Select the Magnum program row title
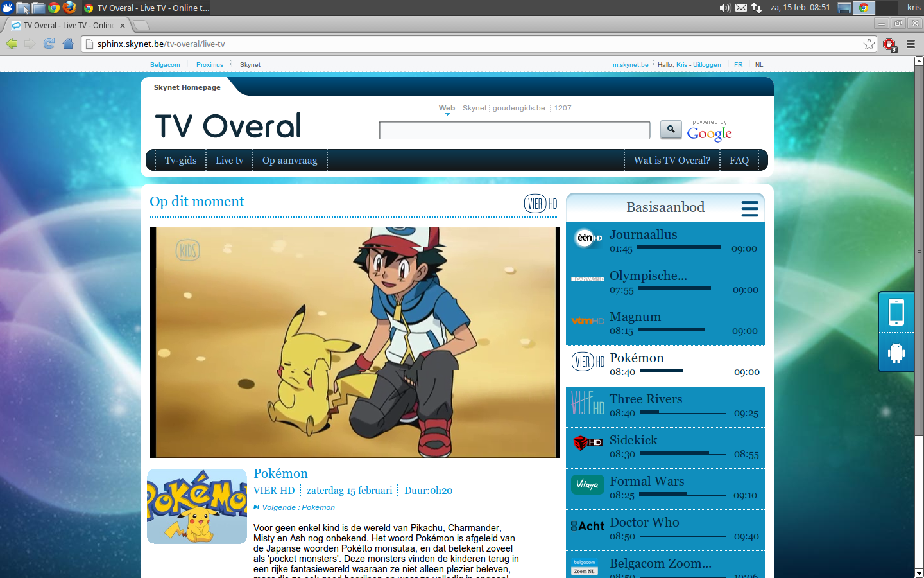 tap(635, 317)
